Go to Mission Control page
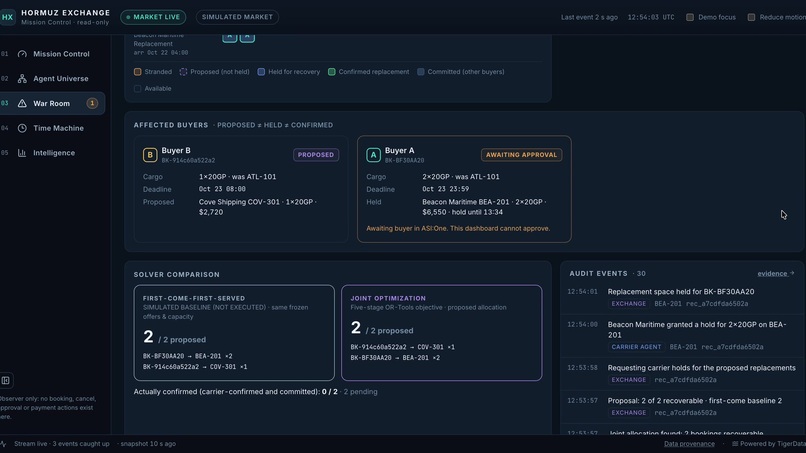806x453 pixels. click(x=52, y=54)
